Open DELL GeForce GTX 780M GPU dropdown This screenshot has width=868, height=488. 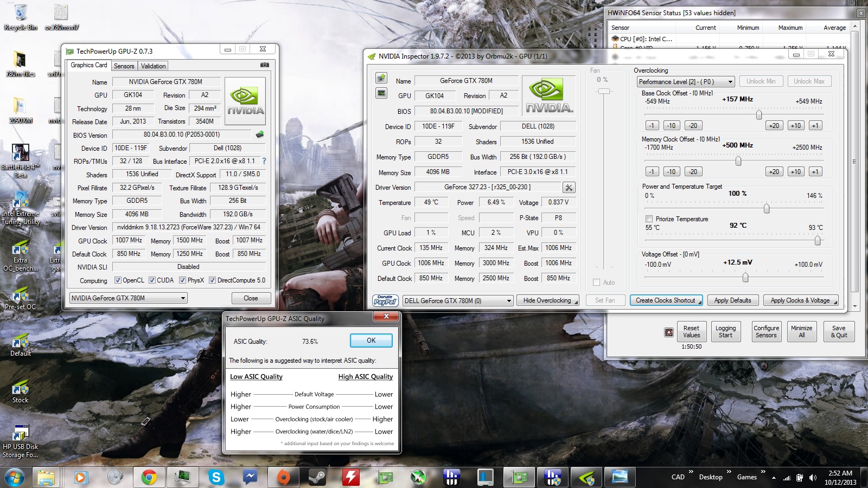tap(458, 301)
